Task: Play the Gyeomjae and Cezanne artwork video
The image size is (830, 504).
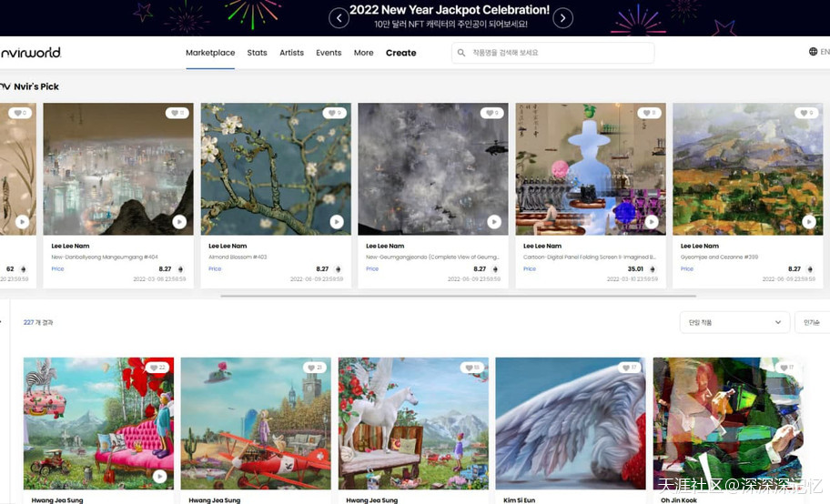Action: [x=808, y=222]
